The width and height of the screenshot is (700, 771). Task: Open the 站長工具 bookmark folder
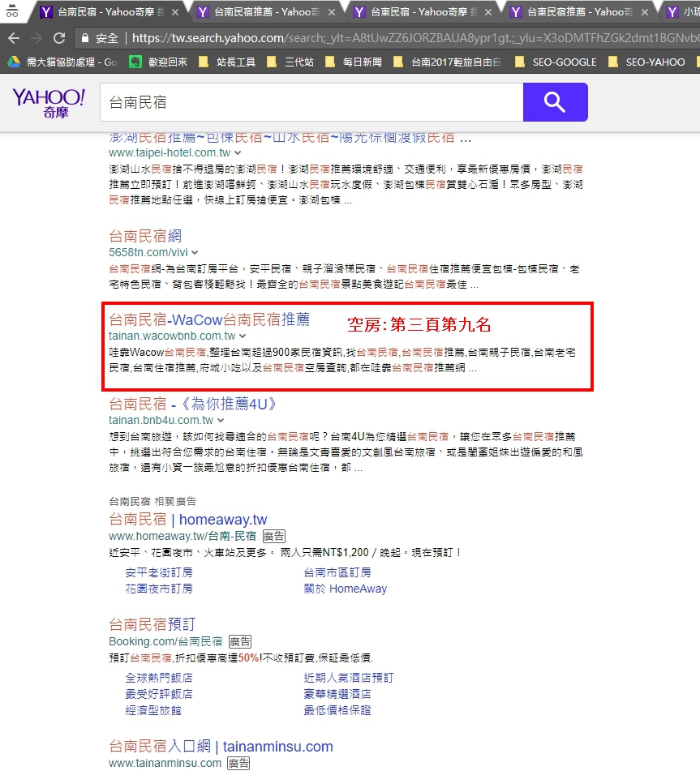[227, 62]
